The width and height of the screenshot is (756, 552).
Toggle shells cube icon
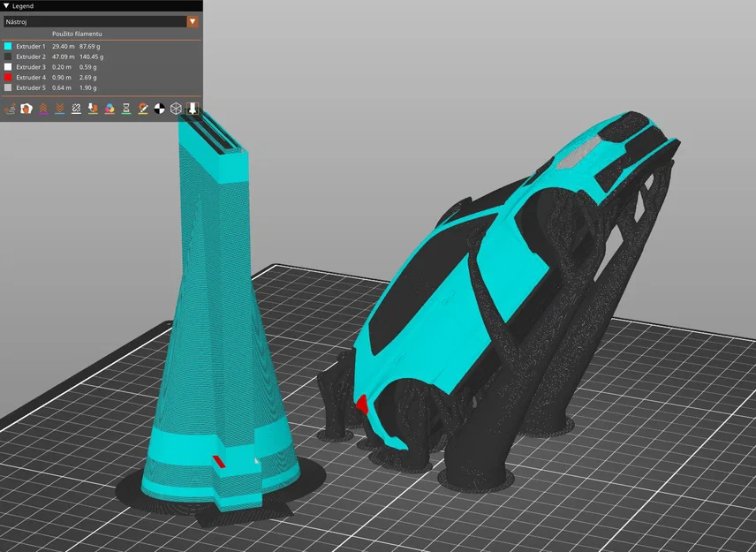(176, 109)
